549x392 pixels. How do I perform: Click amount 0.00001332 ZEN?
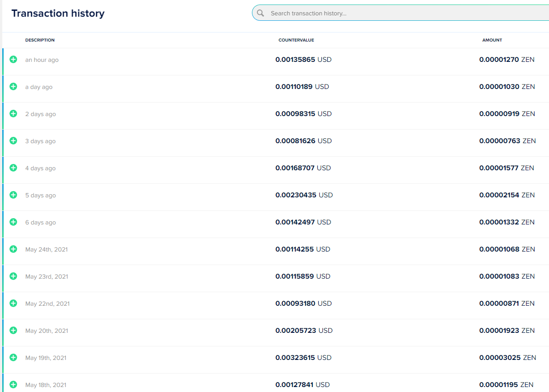[x=507, y=222]
